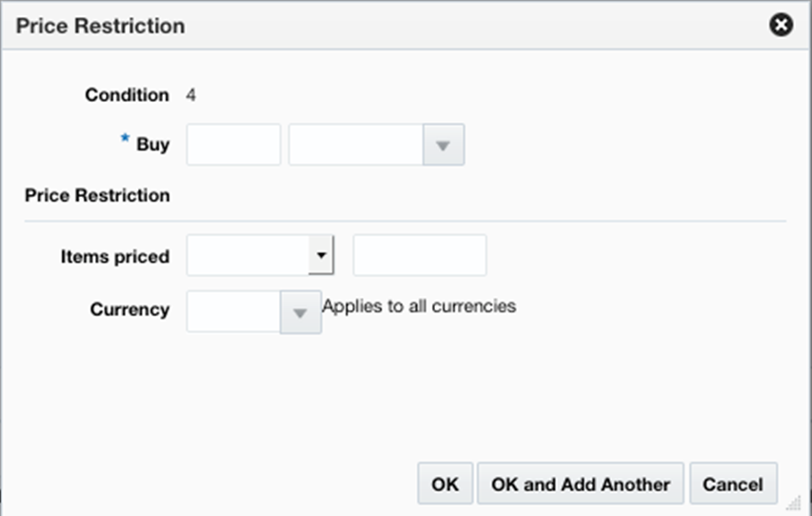Click the Buy quantity input field

(x=233, y=145)
